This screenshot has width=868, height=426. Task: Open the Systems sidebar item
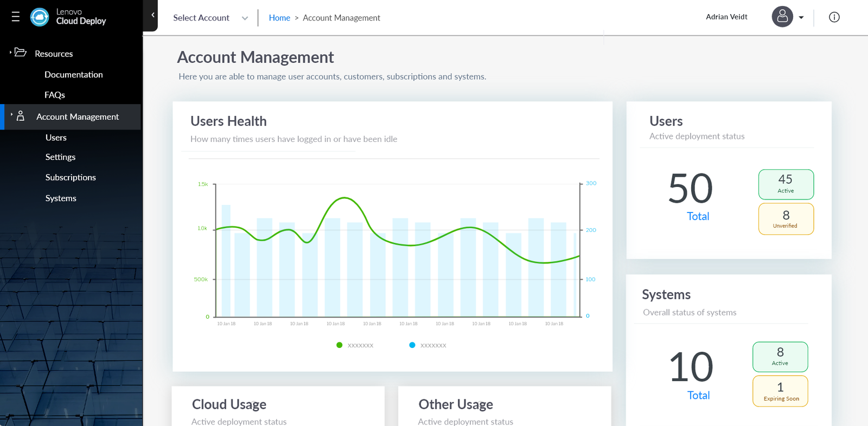[61, 198]
